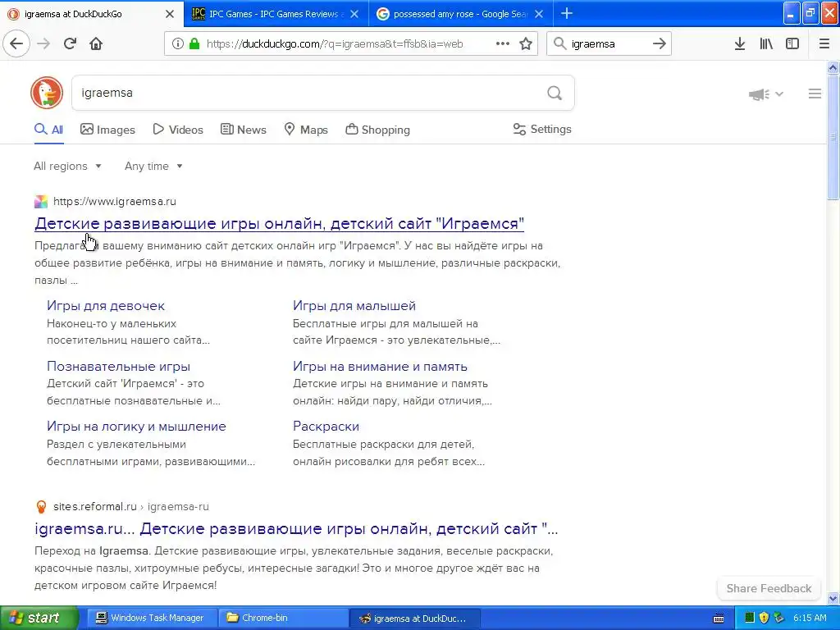This screenshot has height=630, width=840.
Task: Click the reformal.ru lightbulb favicon
Action: [x=41, y=506]
